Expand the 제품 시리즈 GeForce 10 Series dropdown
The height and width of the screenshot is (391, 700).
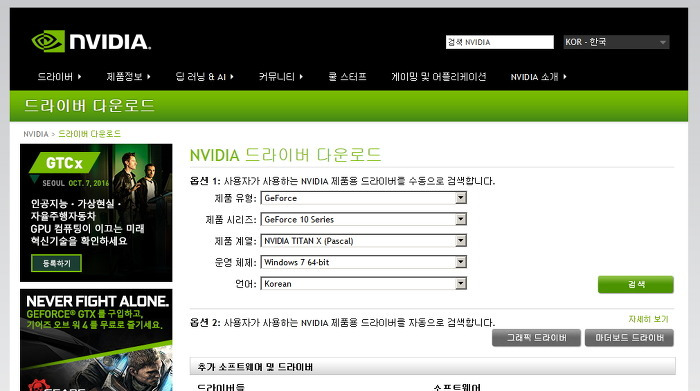[363, 219]
